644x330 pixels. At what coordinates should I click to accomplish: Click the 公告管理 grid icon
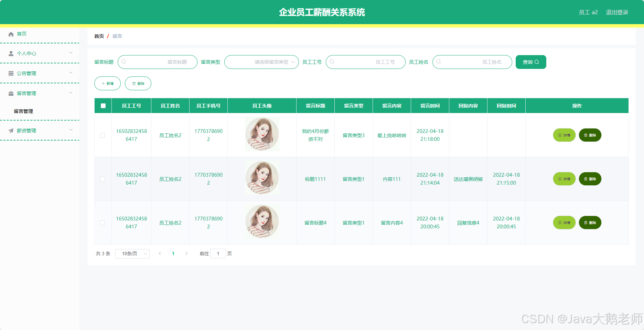(x=10, y=73)
